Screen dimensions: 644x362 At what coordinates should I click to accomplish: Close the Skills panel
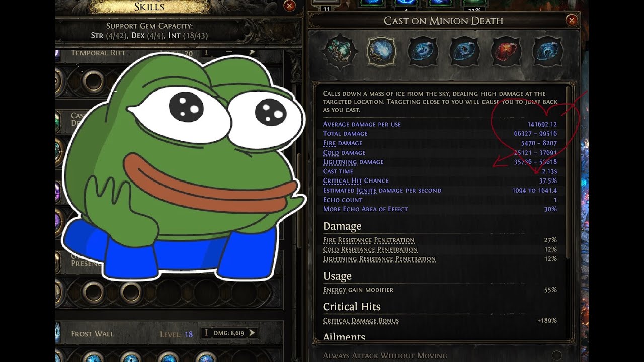click(290, 6)
